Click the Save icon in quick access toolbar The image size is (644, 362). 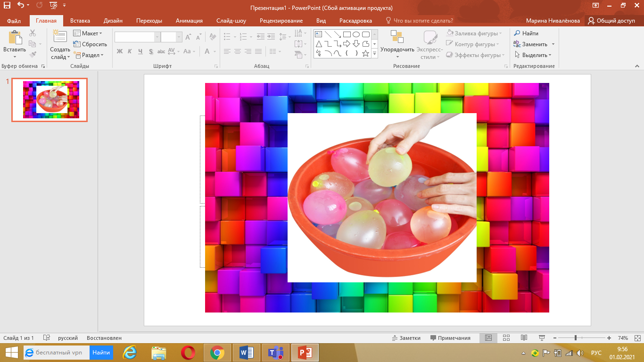click(7, 6)
